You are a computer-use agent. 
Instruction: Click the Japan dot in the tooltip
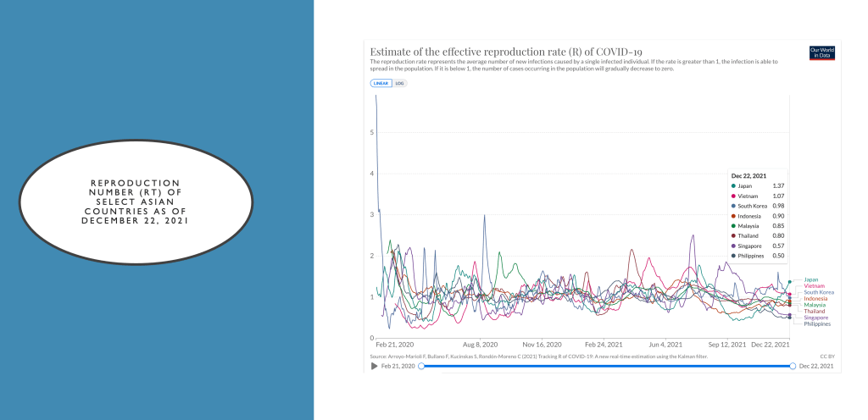[x=732, y=185]
